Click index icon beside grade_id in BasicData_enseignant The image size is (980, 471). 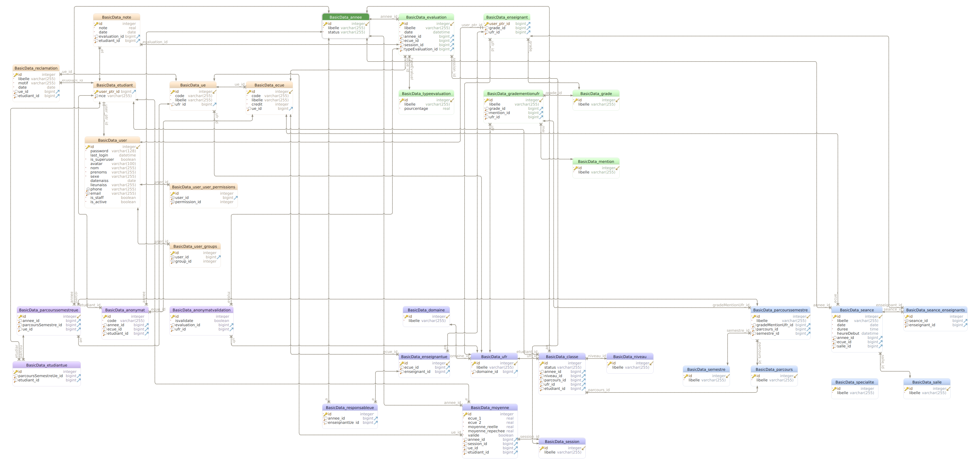tap(487, 28)
